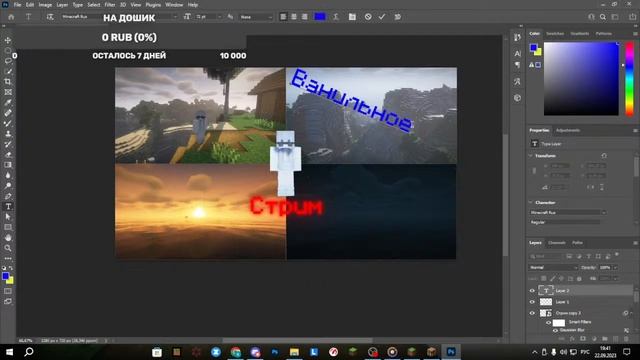Open the layer blend mode Normal dropdown
Viewport: 640px width, 360px height.
click(x=553, y=267)
